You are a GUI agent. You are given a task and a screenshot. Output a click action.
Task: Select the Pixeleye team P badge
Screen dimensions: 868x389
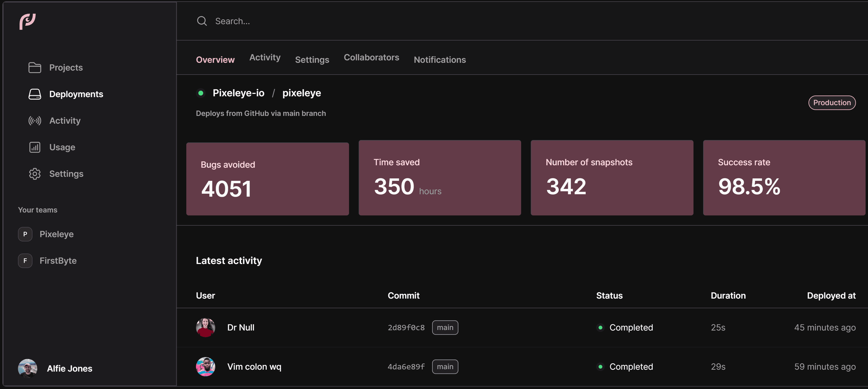[25, 234]
